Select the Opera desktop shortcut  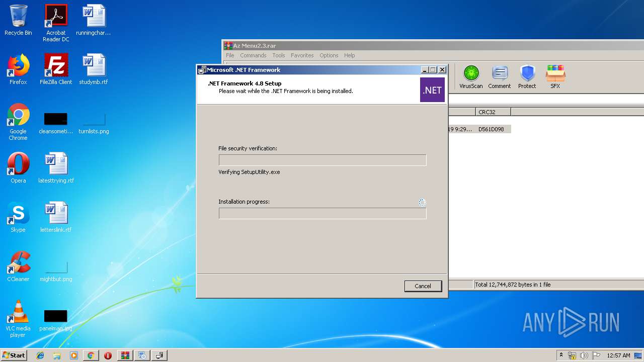point(18,168)
